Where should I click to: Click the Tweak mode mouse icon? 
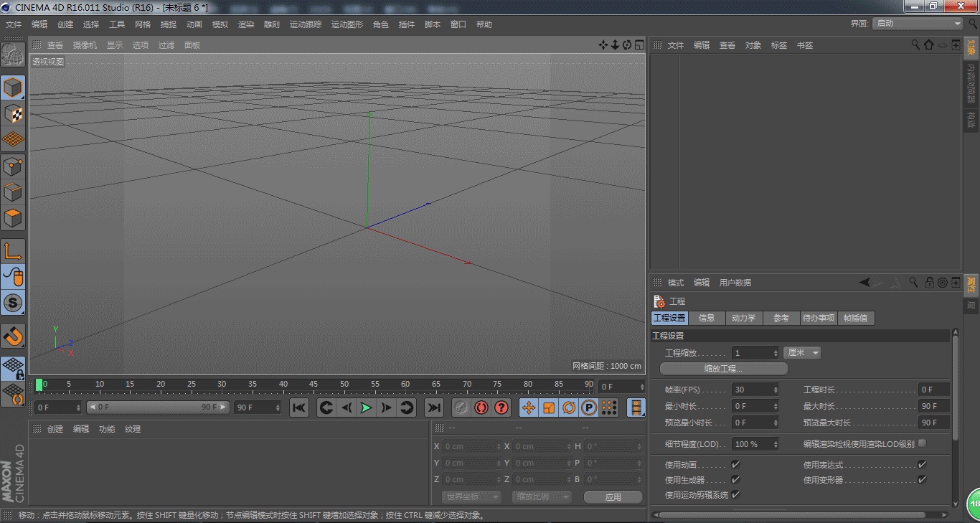13,277
